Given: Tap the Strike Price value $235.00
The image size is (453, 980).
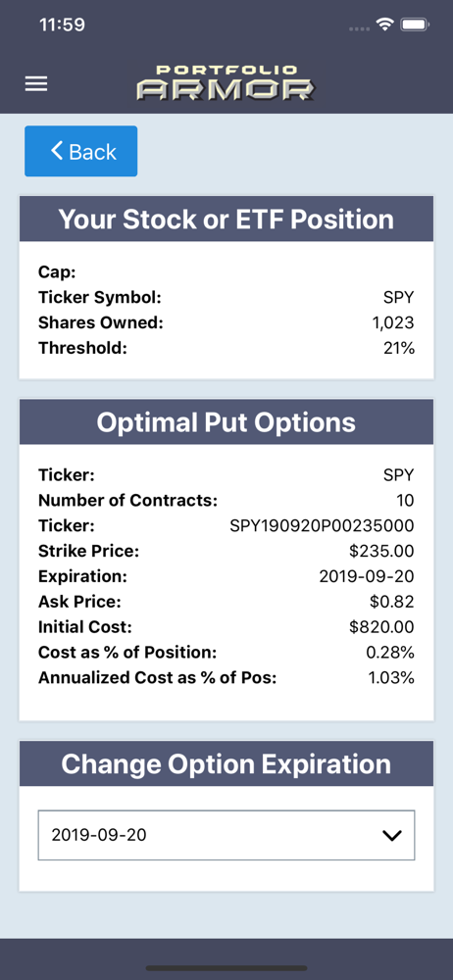Looking at the screenshot, I should point(382,551).
